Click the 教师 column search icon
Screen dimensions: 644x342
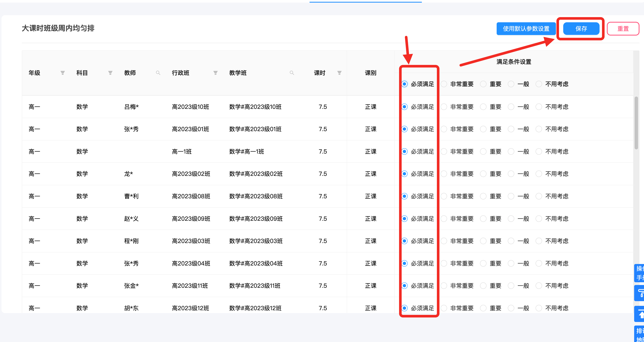click(x=158, y=73)
